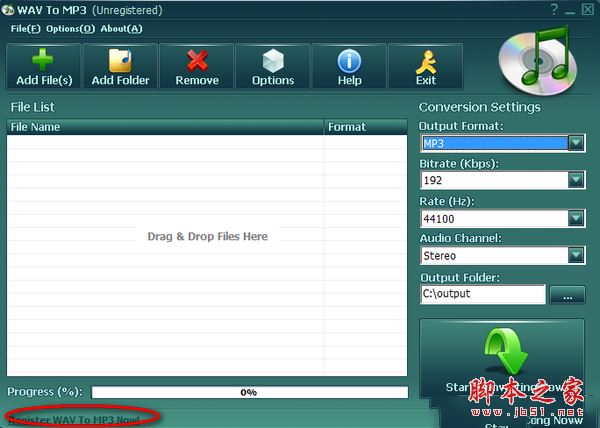
Task: Open the Options toolbar button
Action: point(273,67)
